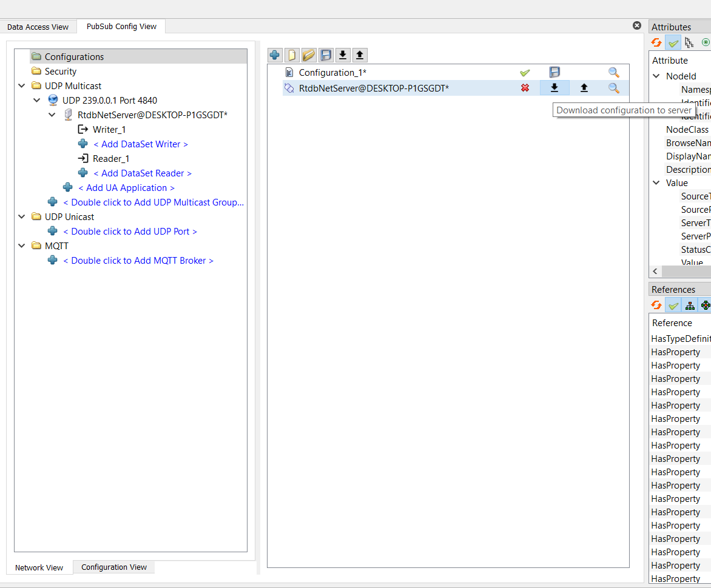Save Configuration_1 using its row floppy icon
This screenshot has height=588, width=711.
coord(554,72)
